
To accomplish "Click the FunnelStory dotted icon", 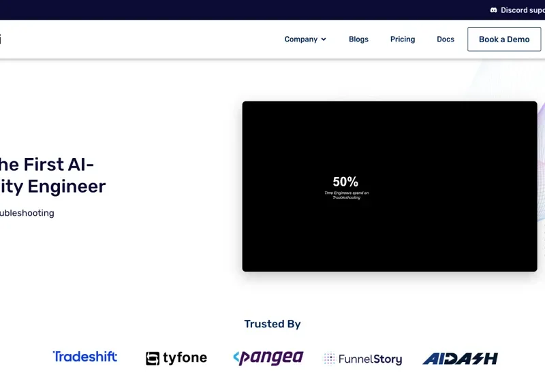I will point(329,359).
